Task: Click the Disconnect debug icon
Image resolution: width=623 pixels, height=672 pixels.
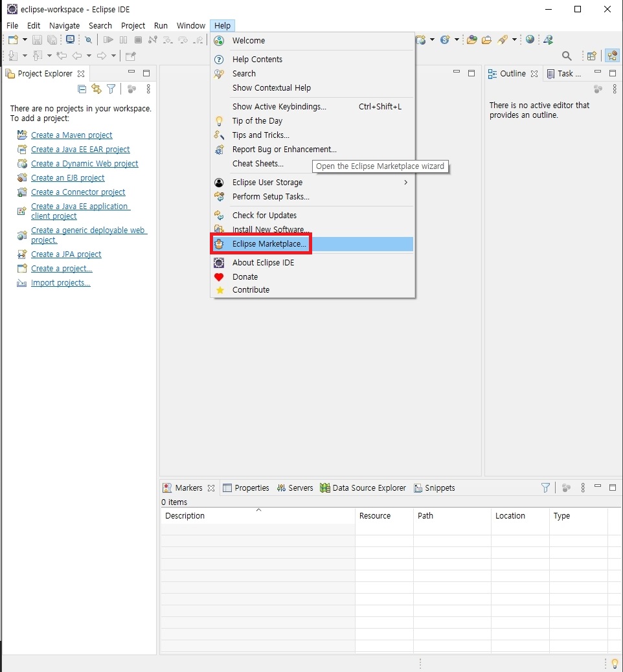Action: pyautogui.click(x=153, y=40)
